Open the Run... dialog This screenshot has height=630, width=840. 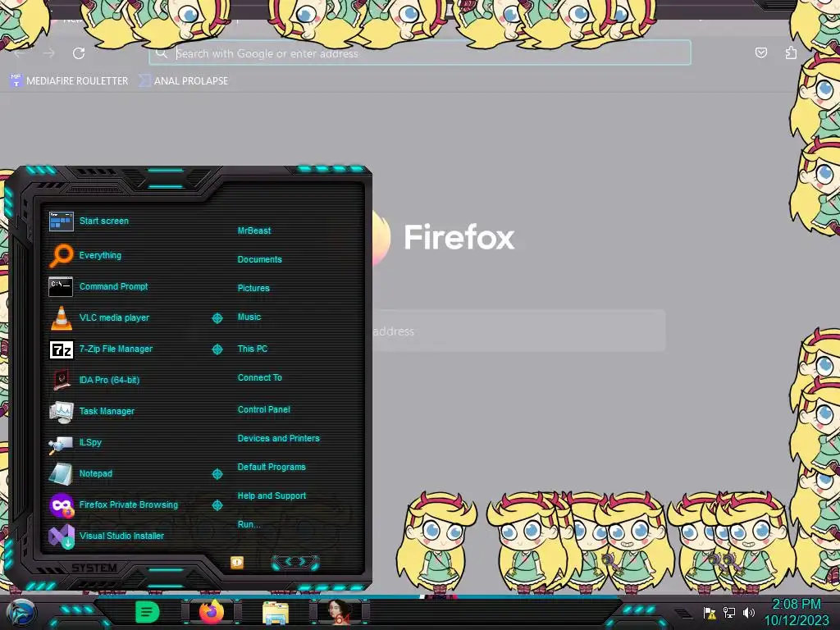[x=249, y=524]
